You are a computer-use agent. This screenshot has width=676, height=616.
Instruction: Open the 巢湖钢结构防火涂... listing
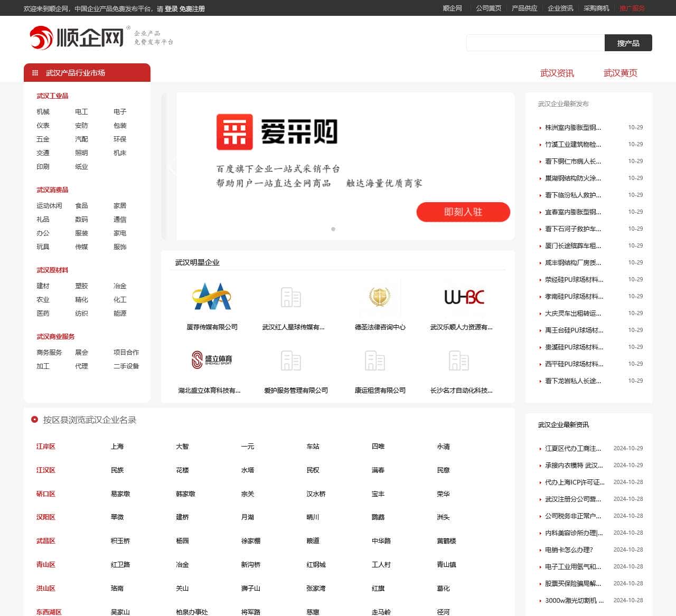(x=573, y=178)
